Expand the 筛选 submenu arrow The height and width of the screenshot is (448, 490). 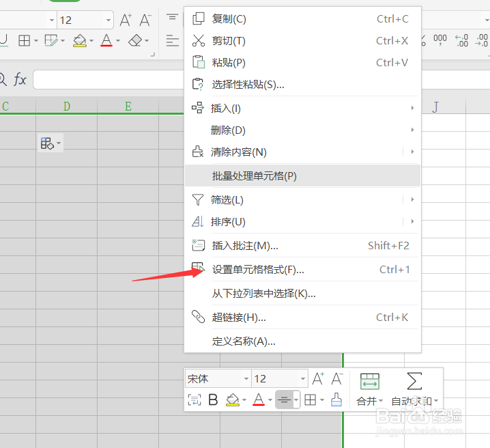tap(412, 199)
